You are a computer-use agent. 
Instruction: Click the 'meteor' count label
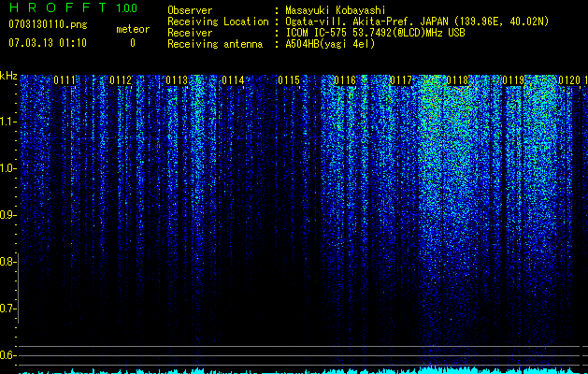coord(133,29)
